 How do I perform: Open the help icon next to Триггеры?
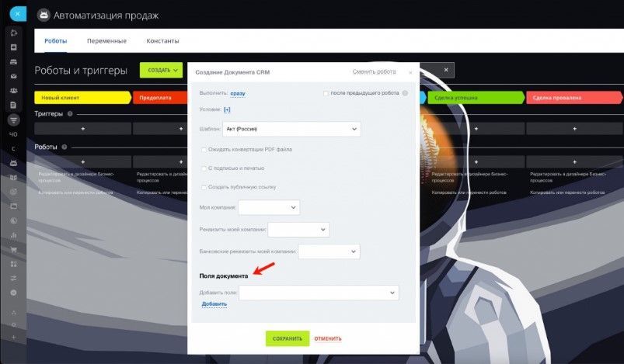[70, 113]
